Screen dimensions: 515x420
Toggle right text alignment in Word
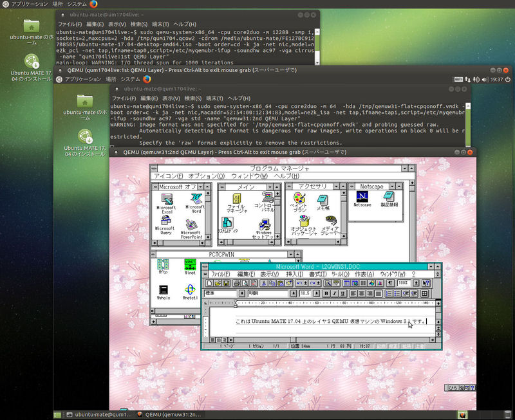370,294
